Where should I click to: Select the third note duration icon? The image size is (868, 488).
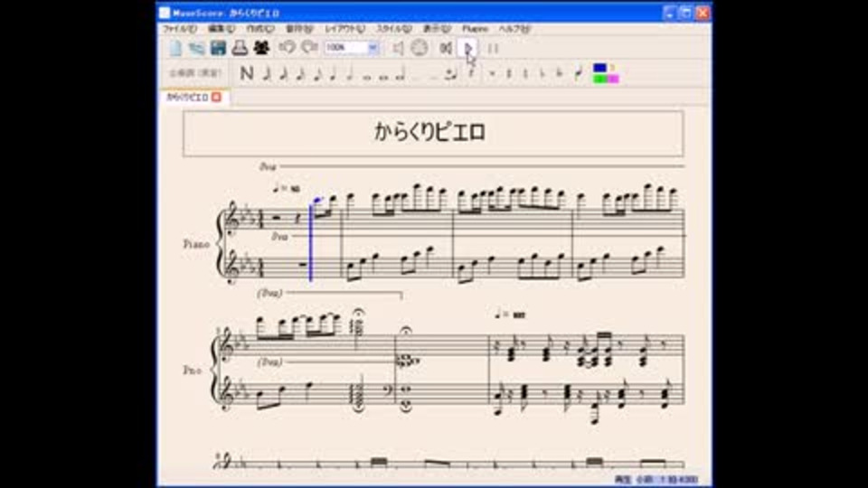(x=300, y=73)
